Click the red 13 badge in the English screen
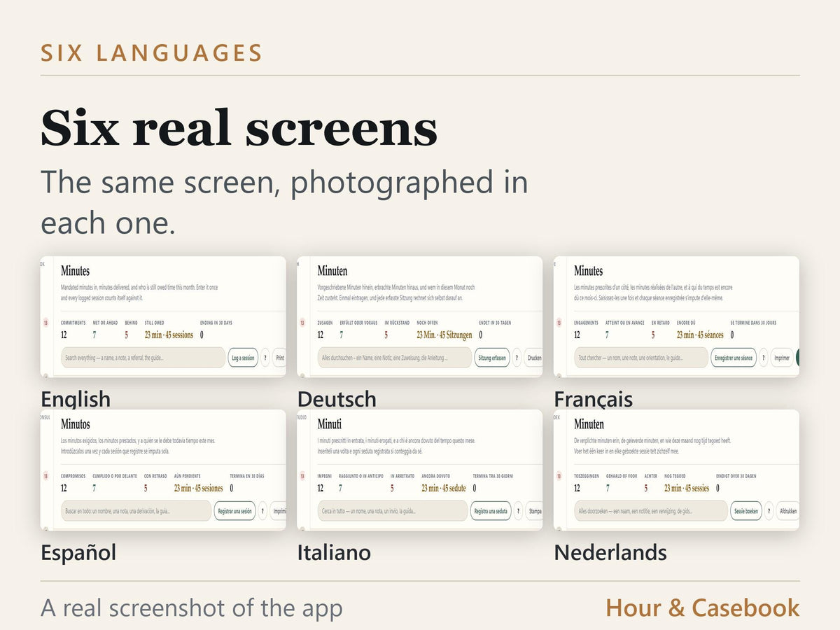This screenshot has width=840, height=630. 45,323
